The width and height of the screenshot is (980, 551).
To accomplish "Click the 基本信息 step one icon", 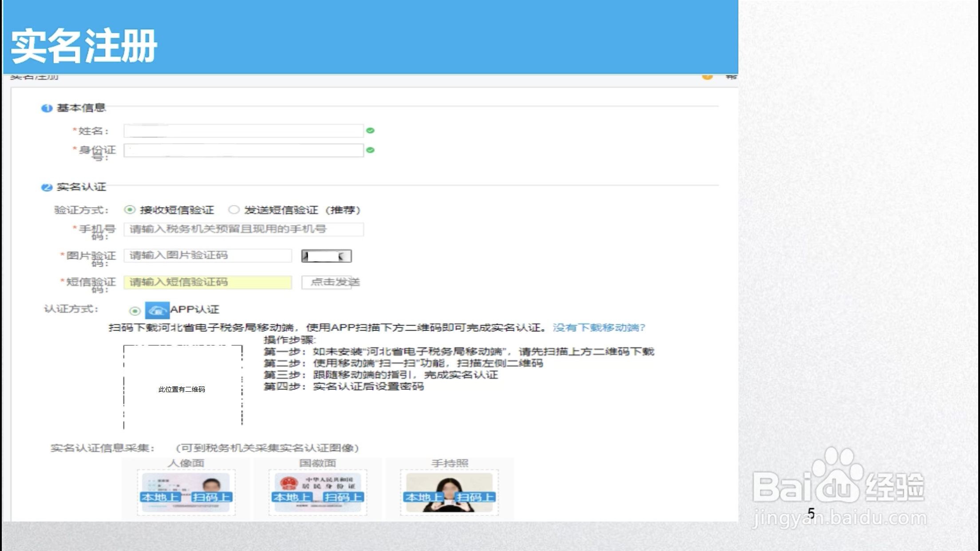I will [47, 108].
